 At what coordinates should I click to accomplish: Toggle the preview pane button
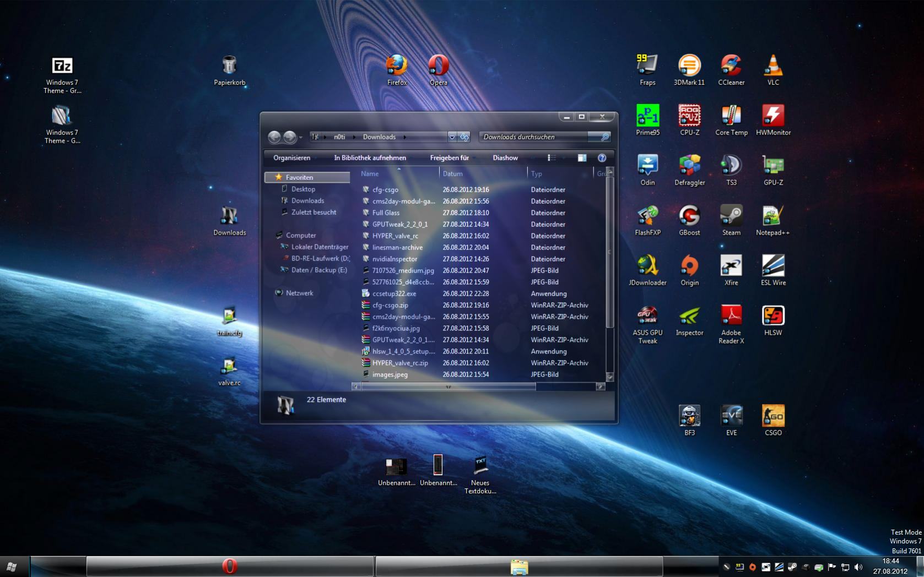pyautogui.click(x=582, y=158)
